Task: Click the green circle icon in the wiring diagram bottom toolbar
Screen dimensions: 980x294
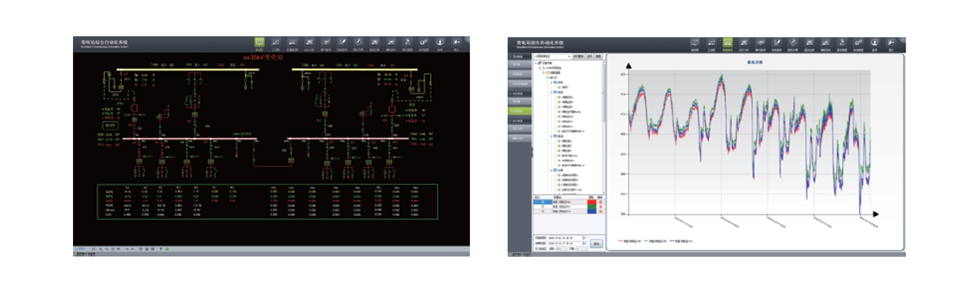Action: click(167, 249)
